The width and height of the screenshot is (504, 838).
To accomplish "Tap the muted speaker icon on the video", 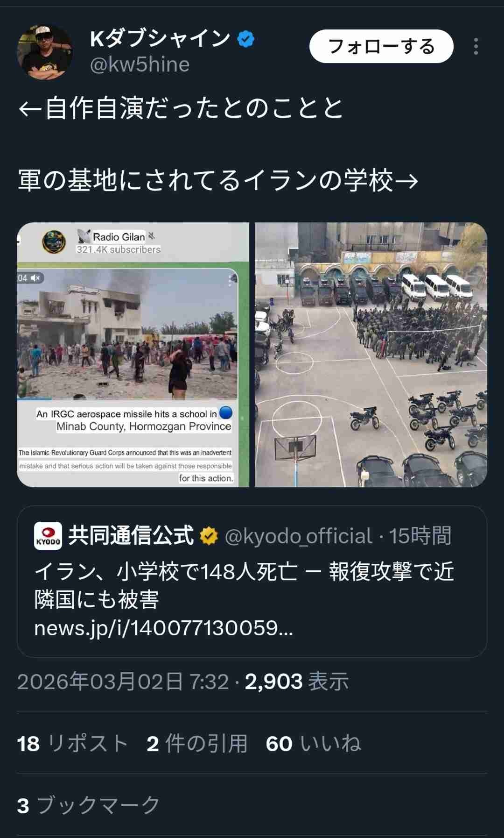I will (x=35, y=278).
